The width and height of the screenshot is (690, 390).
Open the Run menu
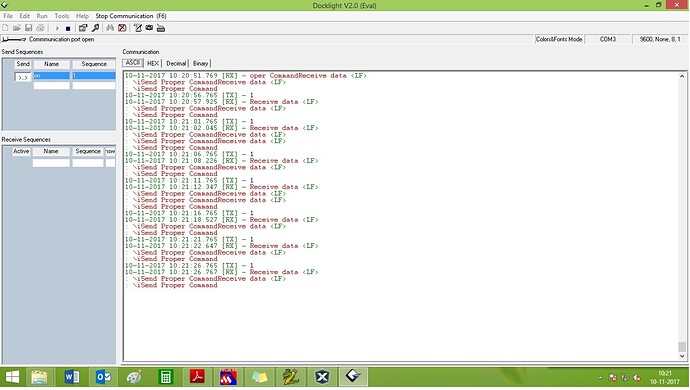point(42,16)
